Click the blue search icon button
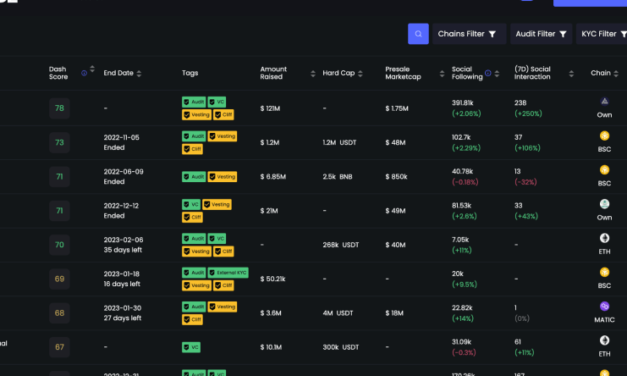Viewport: 627px width, 376px height. pos(418,34)
